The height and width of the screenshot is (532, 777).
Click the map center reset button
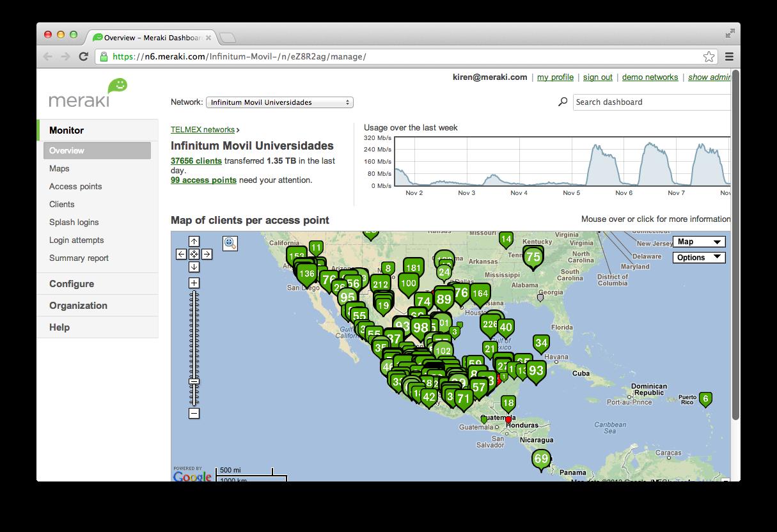coord(194,254)
